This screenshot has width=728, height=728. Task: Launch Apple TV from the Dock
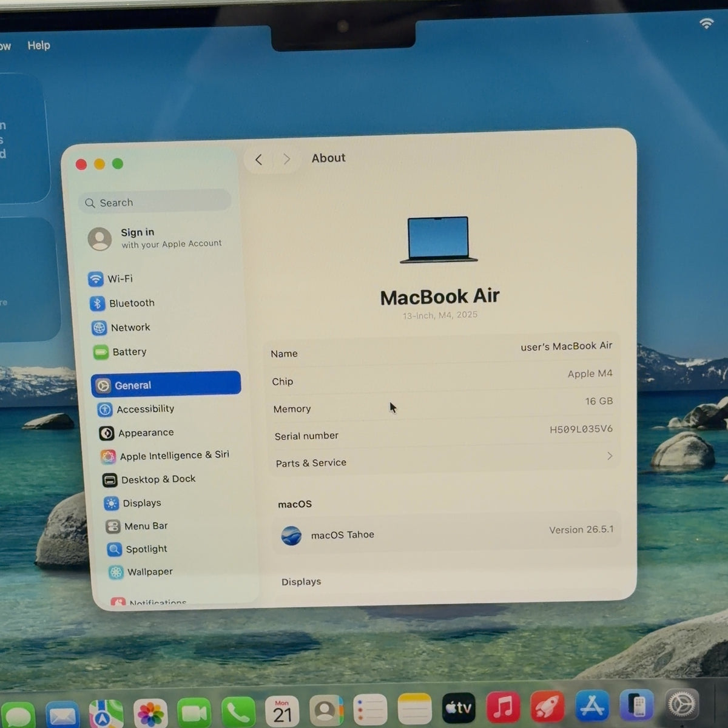click(459, 707)
